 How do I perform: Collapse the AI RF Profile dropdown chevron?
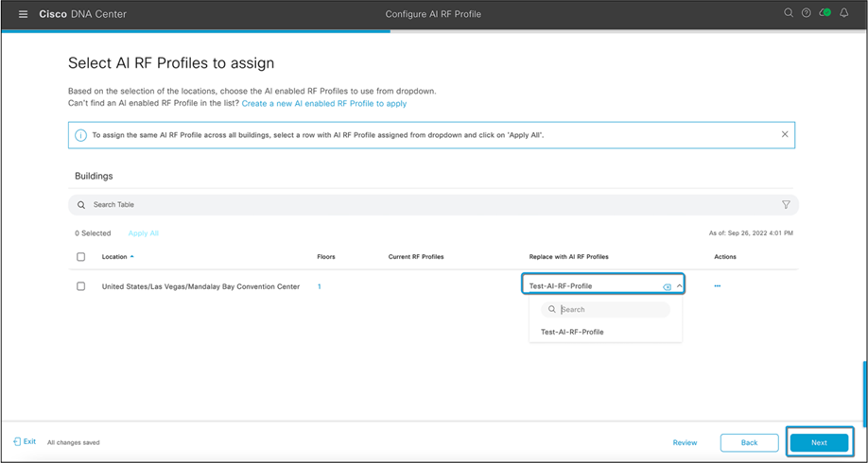click(x=679, y=286)
